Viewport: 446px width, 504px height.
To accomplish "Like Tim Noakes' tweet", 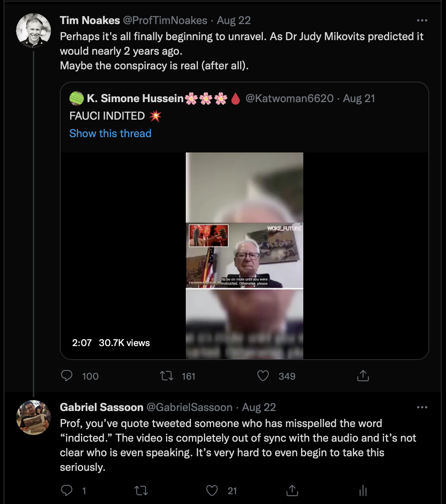I will (263, 376).
